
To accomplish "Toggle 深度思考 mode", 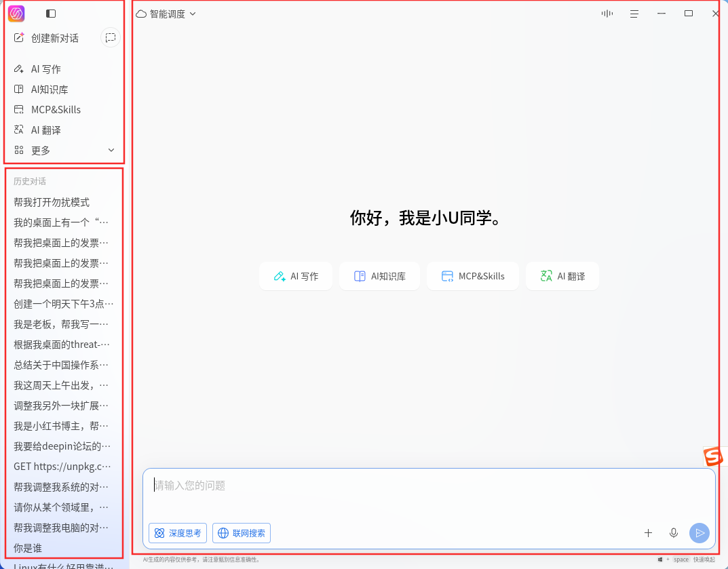I will tap(178, 533).
